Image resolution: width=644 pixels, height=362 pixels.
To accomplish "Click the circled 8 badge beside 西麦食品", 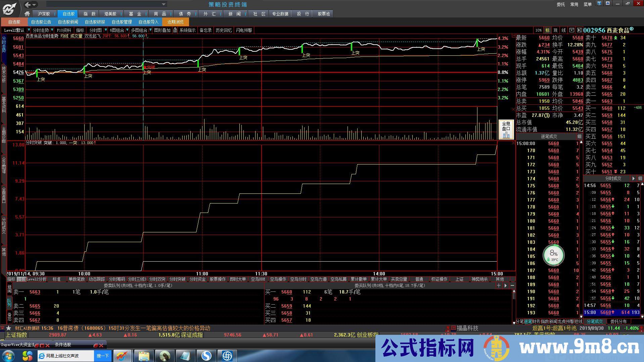I will pos(632,29).
